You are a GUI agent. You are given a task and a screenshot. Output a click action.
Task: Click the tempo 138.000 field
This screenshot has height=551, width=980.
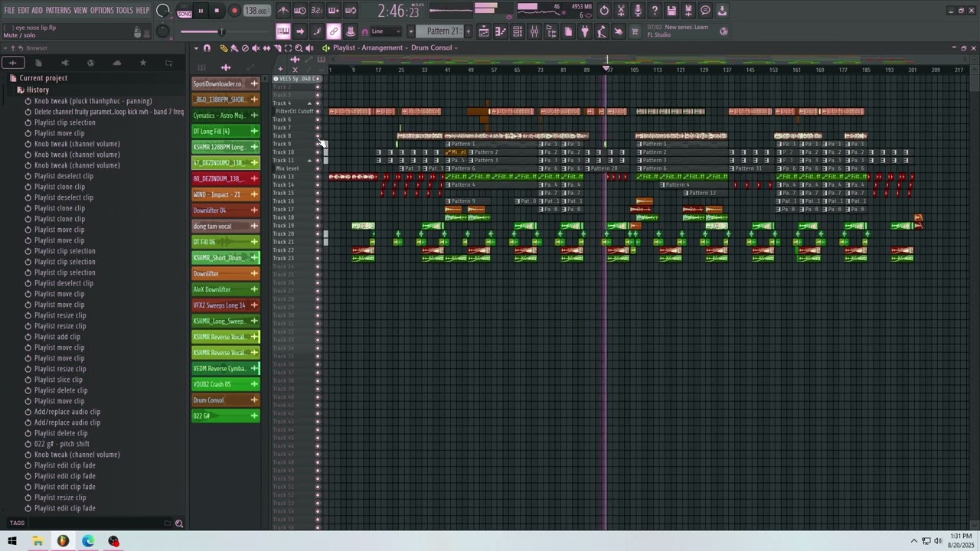[x=256, y=11]
